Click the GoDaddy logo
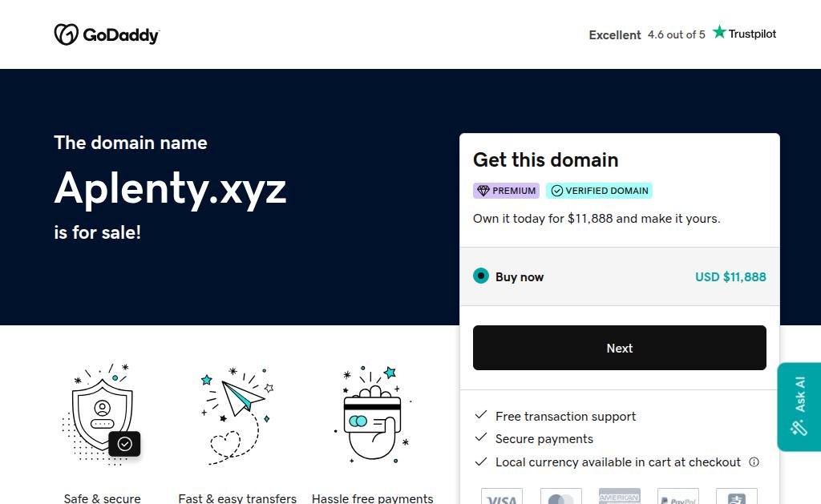 107,34
